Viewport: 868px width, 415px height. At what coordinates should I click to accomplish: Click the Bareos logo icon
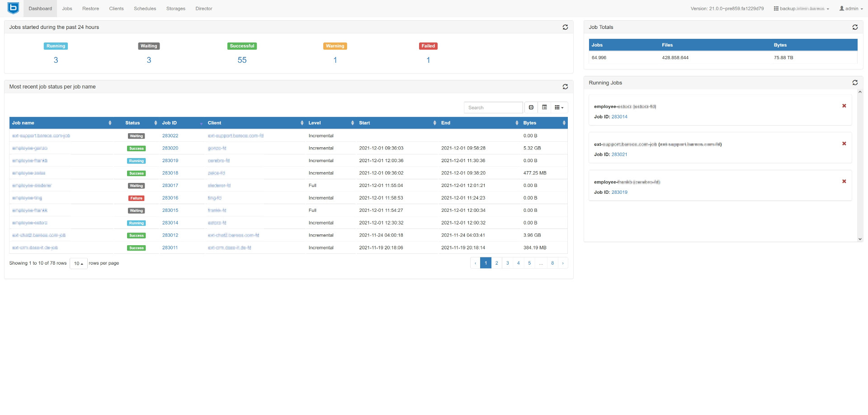[13, 8]
